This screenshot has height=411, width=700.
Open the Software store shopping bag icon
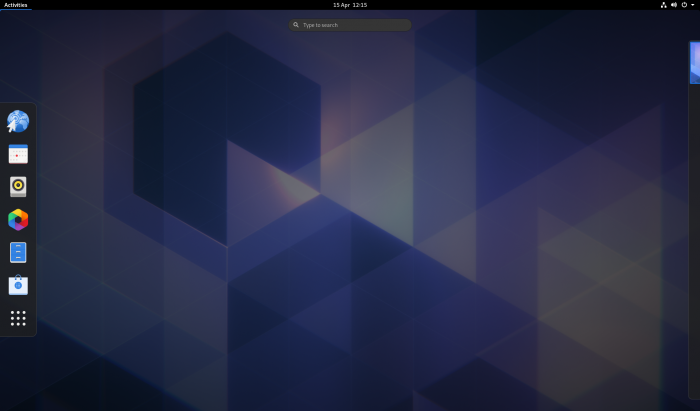[18, 285]
